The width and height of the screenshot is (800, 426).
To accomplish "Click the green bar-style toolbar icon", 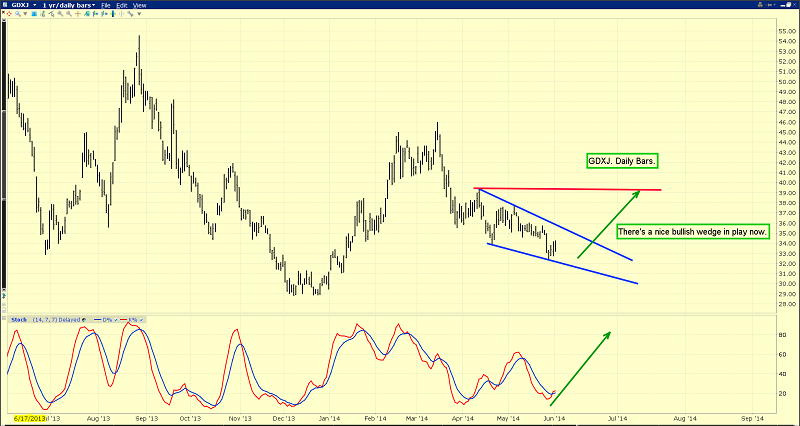I will pos(43,14).
